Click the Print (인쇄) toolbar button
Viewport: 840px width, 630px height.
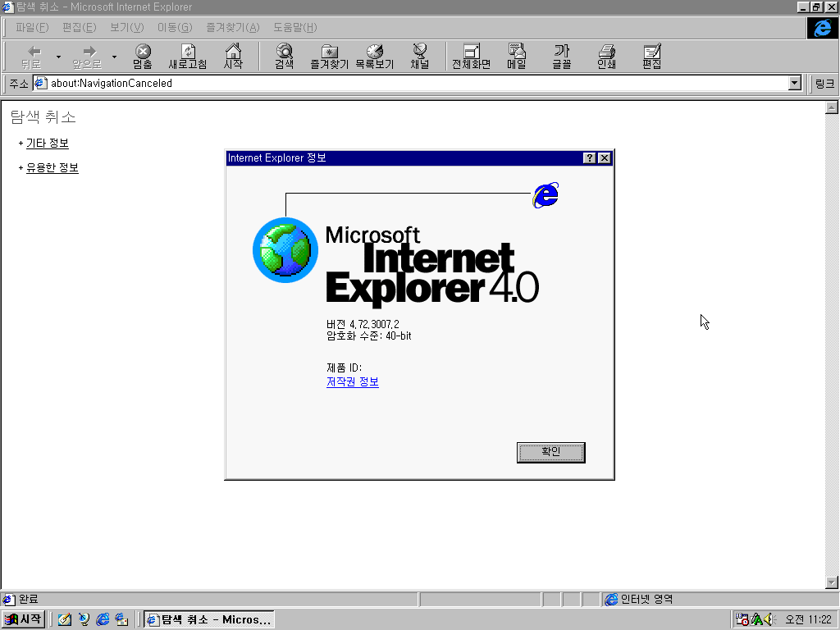pyautogui.click(x=606, y=57)
